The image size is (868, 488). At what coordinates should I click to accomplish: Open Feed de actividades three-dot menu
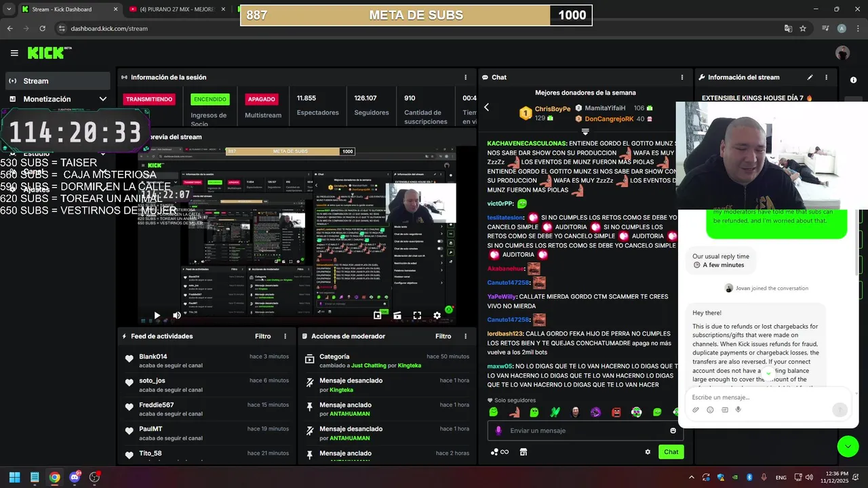pyautogui.click(x=285, y=336)
